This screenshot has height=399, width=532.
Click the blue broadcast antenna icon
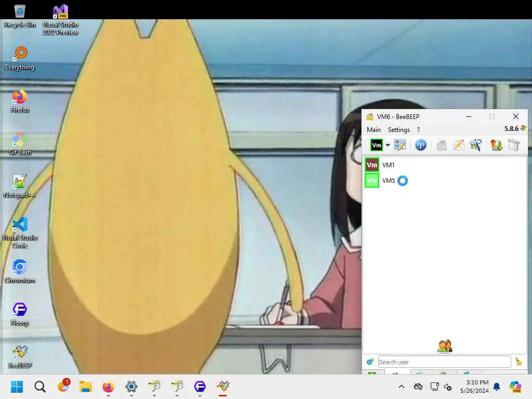coord(421,145)
